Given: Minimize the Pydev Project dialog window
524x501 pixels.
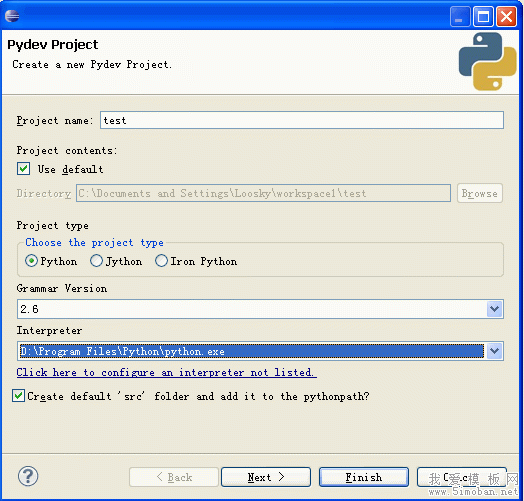Looking at the screenshot, I should (460, 16).
